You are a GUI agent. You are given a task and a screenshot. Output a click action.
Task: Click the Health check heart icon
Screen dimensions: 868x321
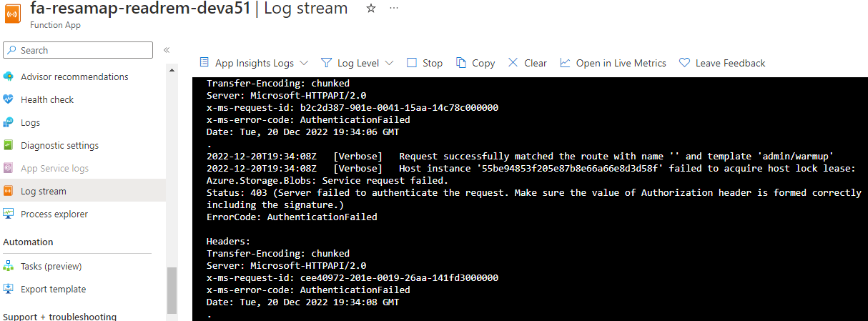point(9,99)
